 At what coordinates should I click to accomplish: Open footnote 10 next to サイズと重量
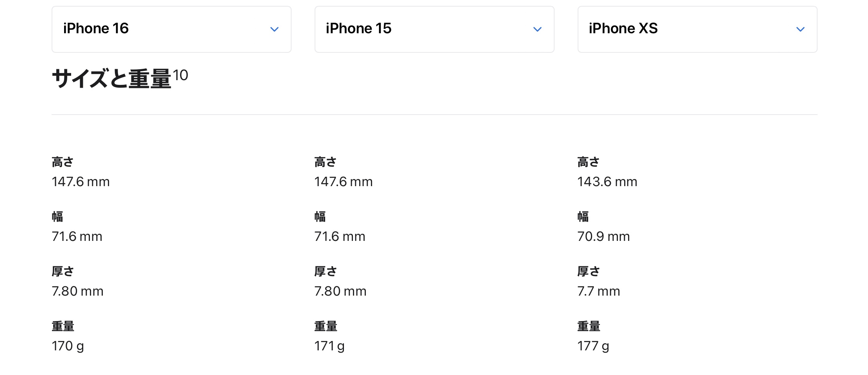pos(181,75)
